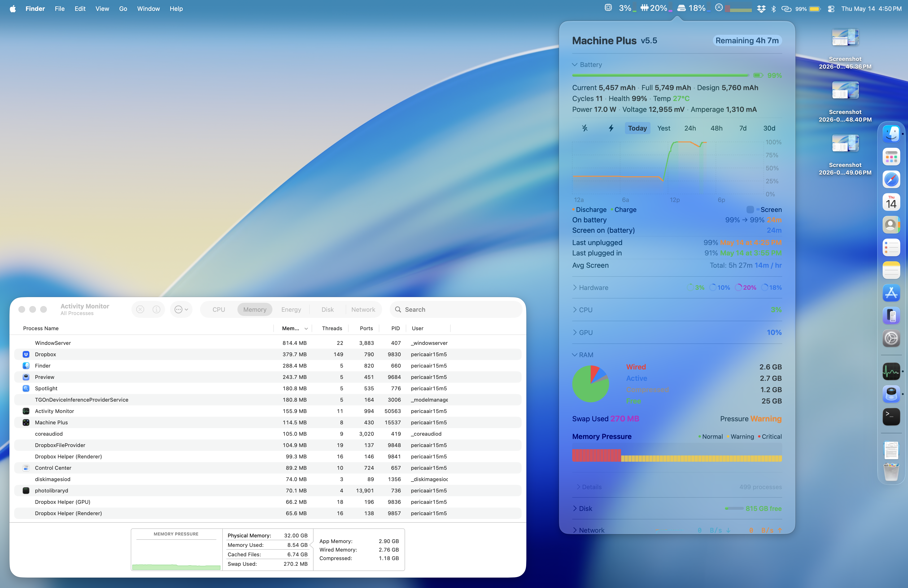Select the unplugged filter icon above graph
Image resolution: width=908 pixels, height=588 pixels.
(x=585, y=128)
